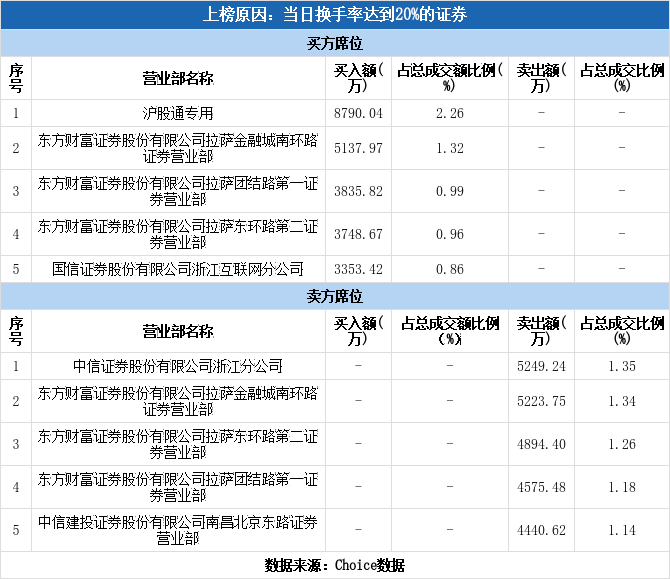Click 沪股通专用 in the buyer table
The image size is (670, 579).
click(x=178, y=113)
